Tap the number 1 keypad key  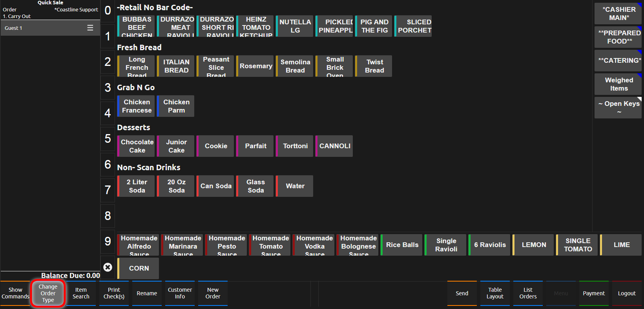pos(108,36)
